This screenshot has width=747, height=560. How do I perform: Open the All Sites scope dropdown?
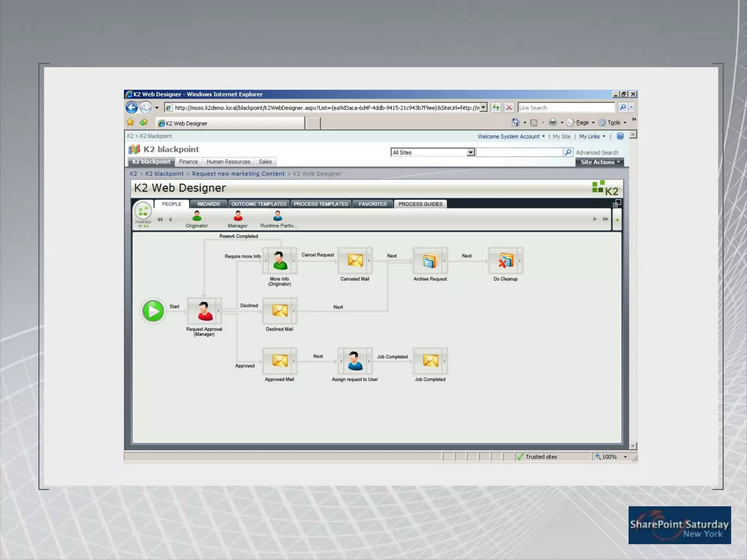click(x=471, y=152)
